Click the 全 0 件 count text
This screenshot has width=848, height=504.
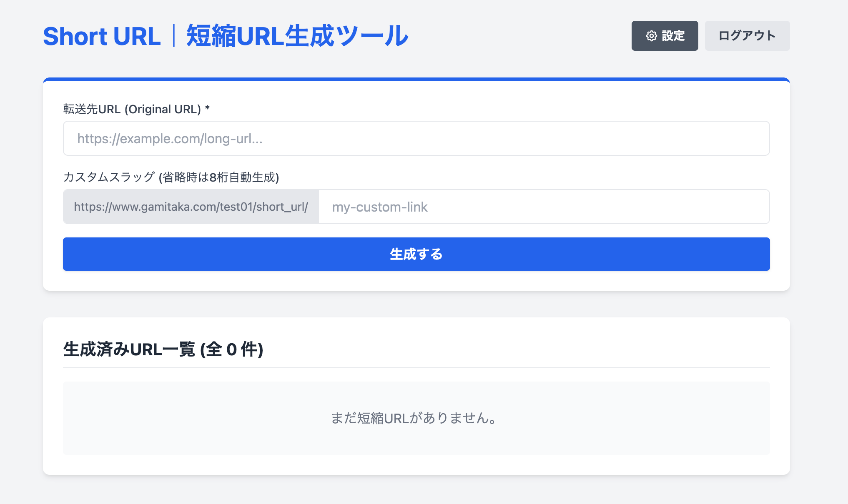(x=231, y=349)
